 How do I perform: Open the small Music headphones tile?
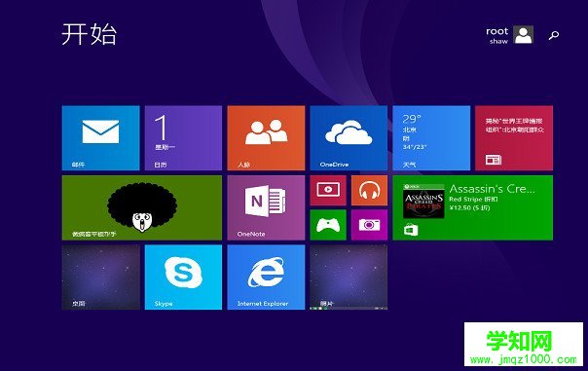point(369,191)
